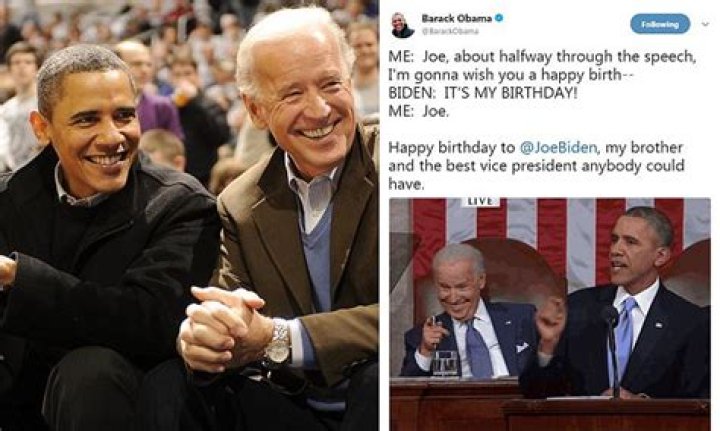This screenshot has height=431, width=720.
Task: Click the LIVE label on embedded image
Action: click(x=481, y=202)
